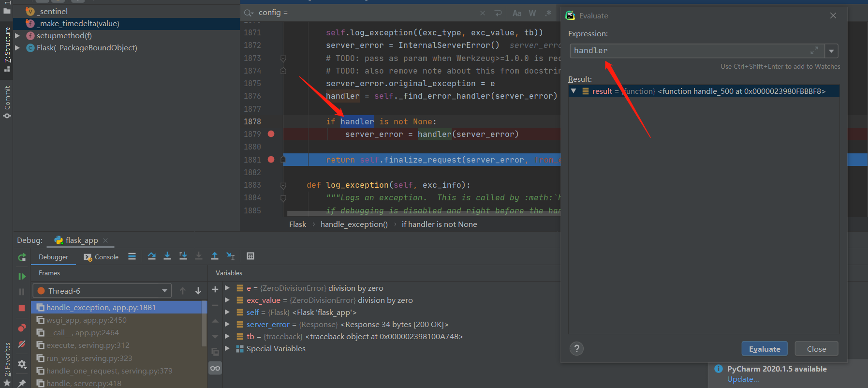Open Evaluate Expression calculator icon

click(x=250, y=256)
